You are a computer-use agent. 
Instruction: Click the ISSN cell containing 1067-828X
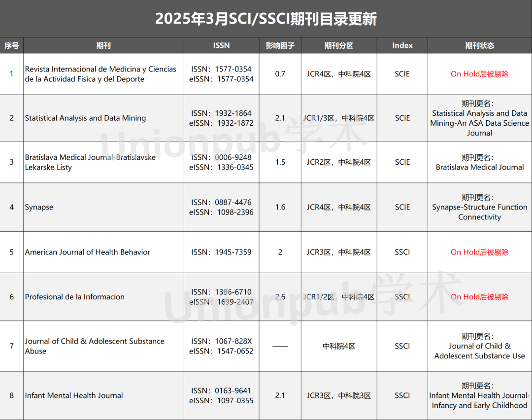(221, 346)
